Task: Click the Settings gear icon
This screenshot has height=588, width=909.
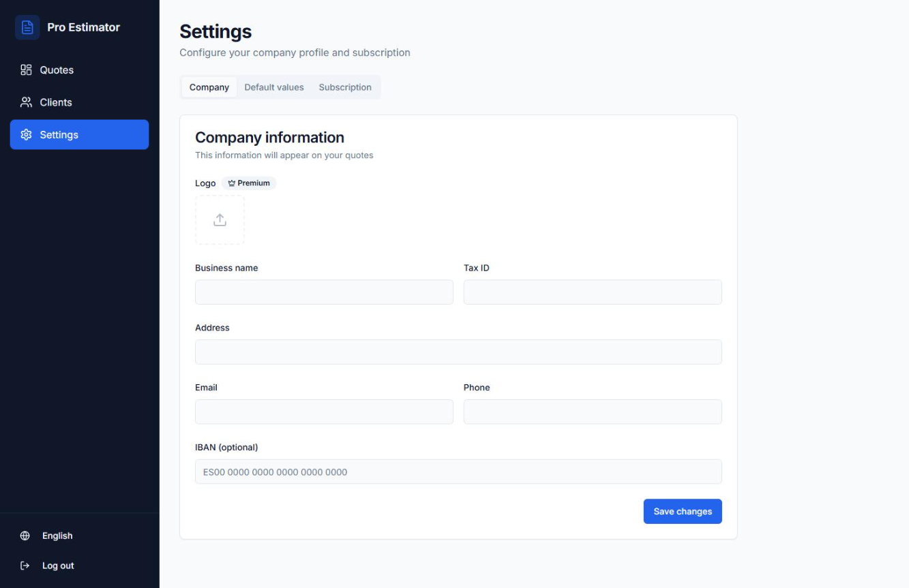Action: click(x=26, y=135)
